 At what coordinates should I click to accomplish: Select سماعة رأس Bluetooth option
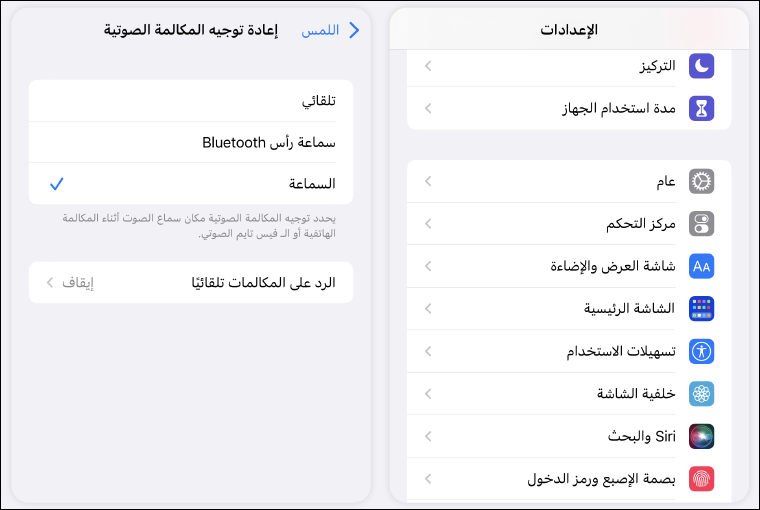click(x=191, y=142)
